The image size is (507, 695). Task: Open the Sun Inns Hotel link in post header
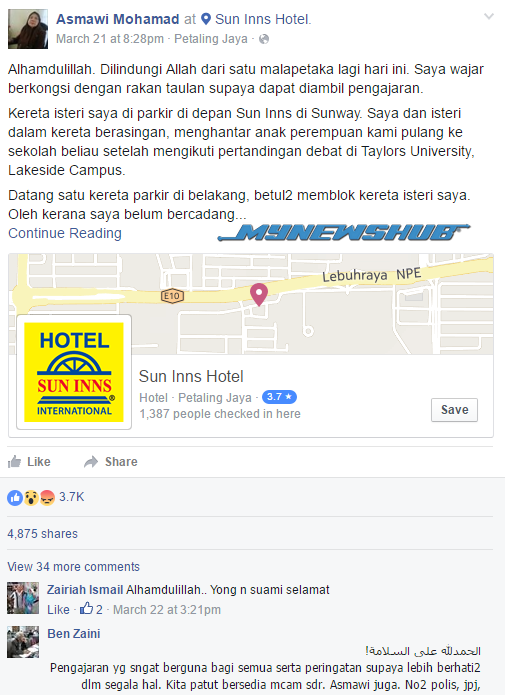pos(263,19)
